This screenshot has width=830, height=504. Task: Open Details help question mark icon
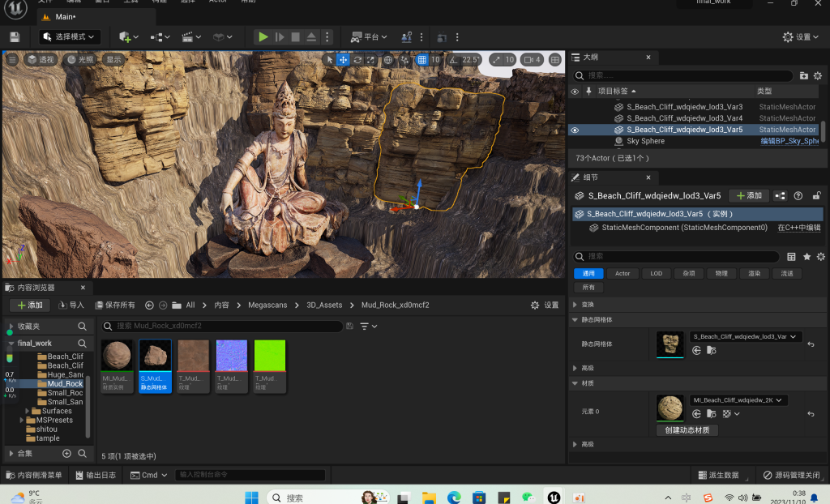click(798, 196)
